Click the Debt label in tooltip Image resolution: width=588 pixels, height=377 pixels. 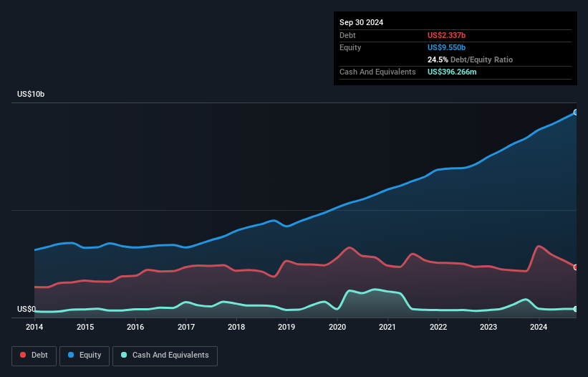(347, 35)
